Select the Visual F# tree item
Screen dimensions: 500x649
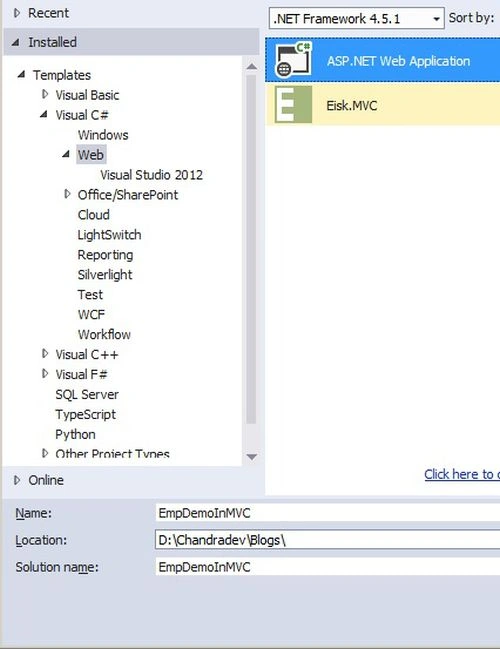(x=82, y=374)
